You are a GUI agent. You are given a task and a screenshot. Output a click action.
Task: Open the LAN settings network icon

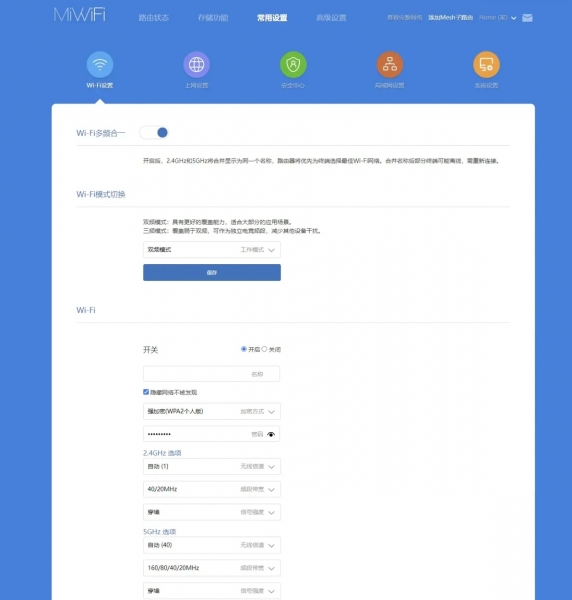tap(389, 64)
